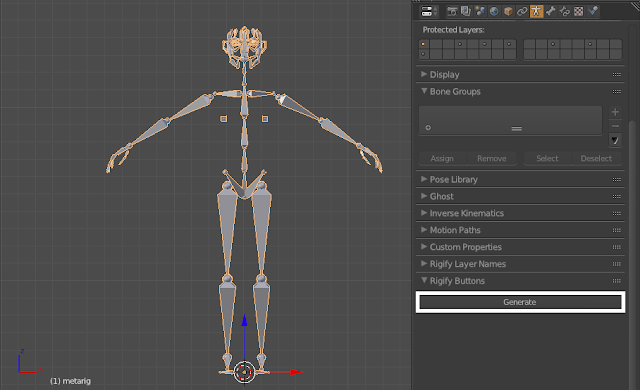The image size is (640, 390).
Task: Open the Render Layers properties tab
Action: pos(466,11)
